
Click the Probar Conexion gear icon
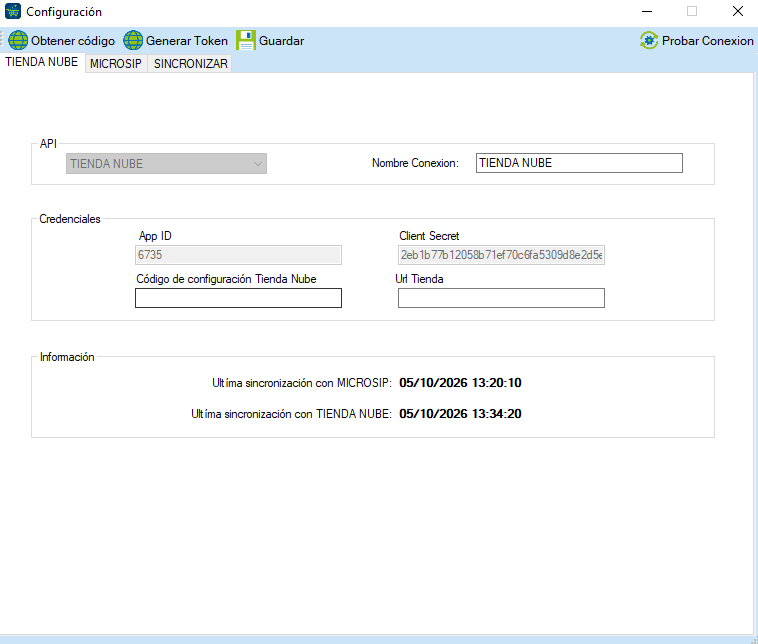point(649,41)
